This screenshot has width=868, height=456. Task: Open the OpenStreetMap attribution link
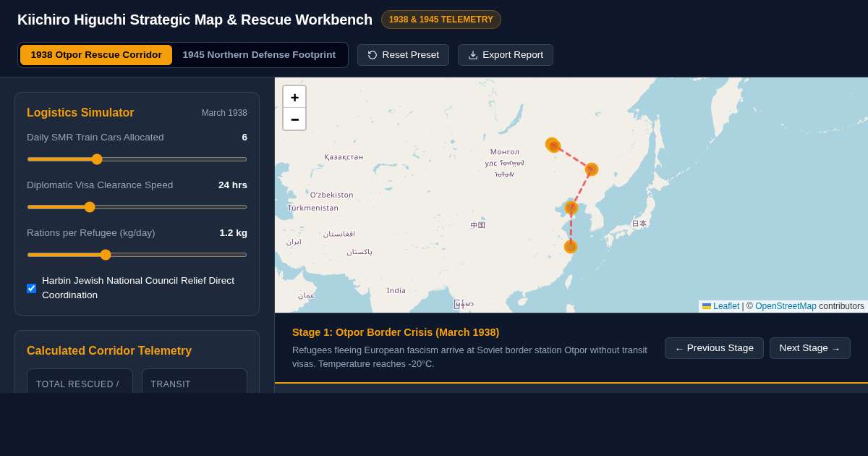pyautogui.click(x=786, y=306)
